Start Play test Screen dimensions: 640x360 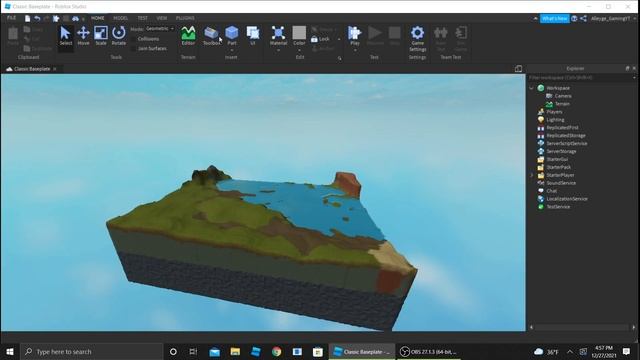tap(355, 35)
